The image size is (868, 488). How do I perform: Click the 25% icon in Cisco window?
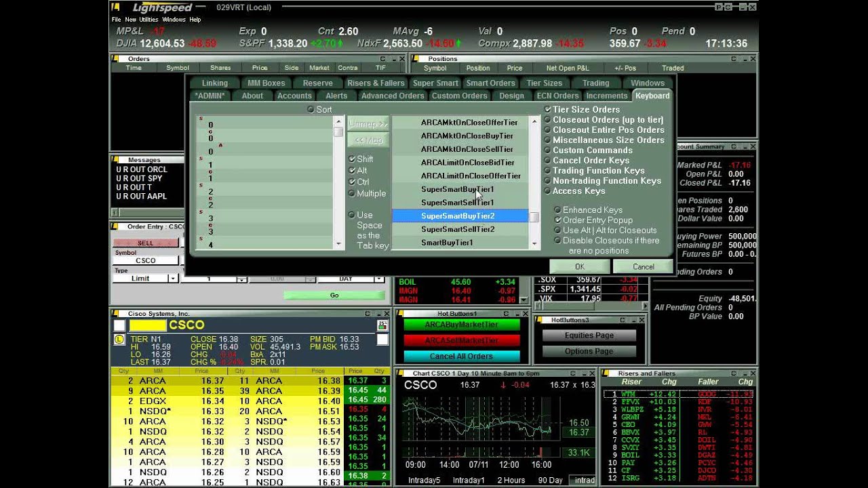[382, 325]
